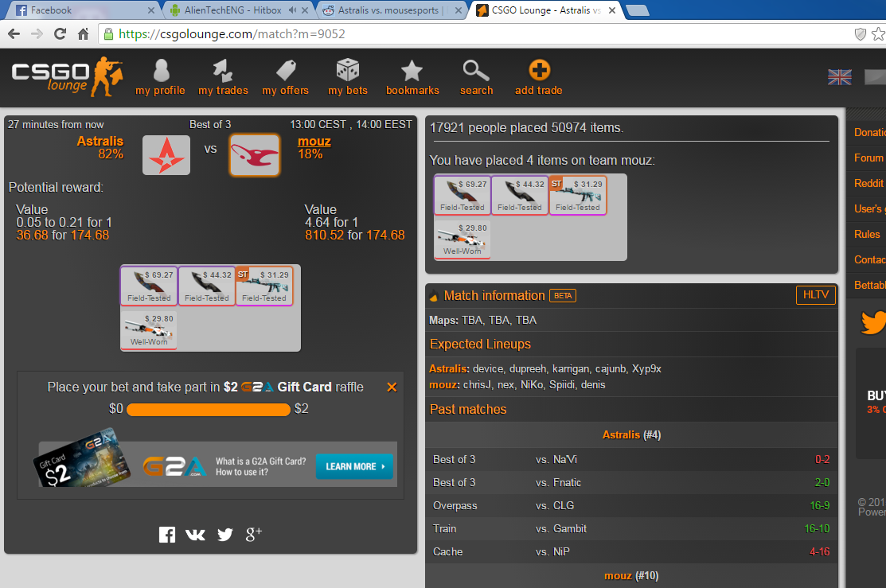The image size is (886, 588).
Task: Click the Train vs. Gambit row
Action: (x=631, y=528)
